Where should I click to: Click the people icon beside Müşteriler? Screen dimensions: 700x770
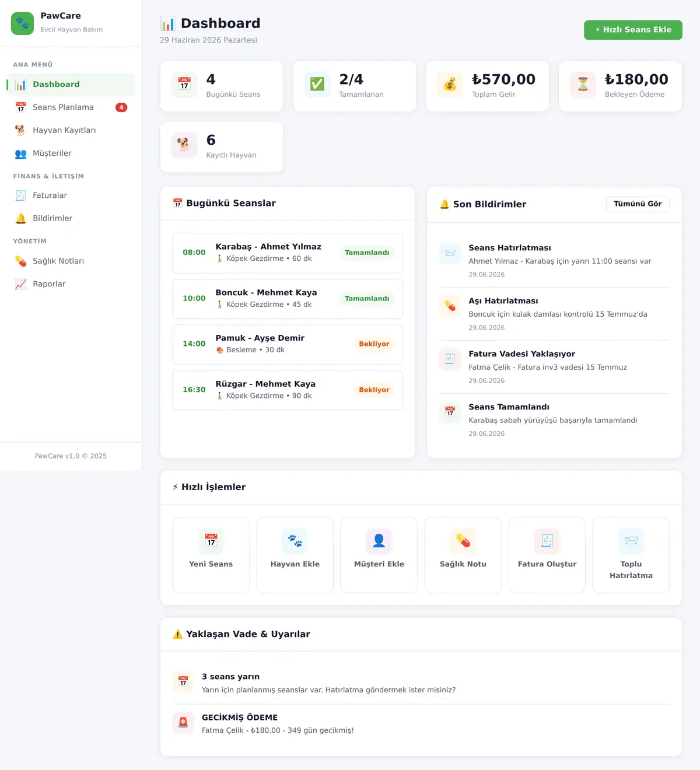point(20,153)
